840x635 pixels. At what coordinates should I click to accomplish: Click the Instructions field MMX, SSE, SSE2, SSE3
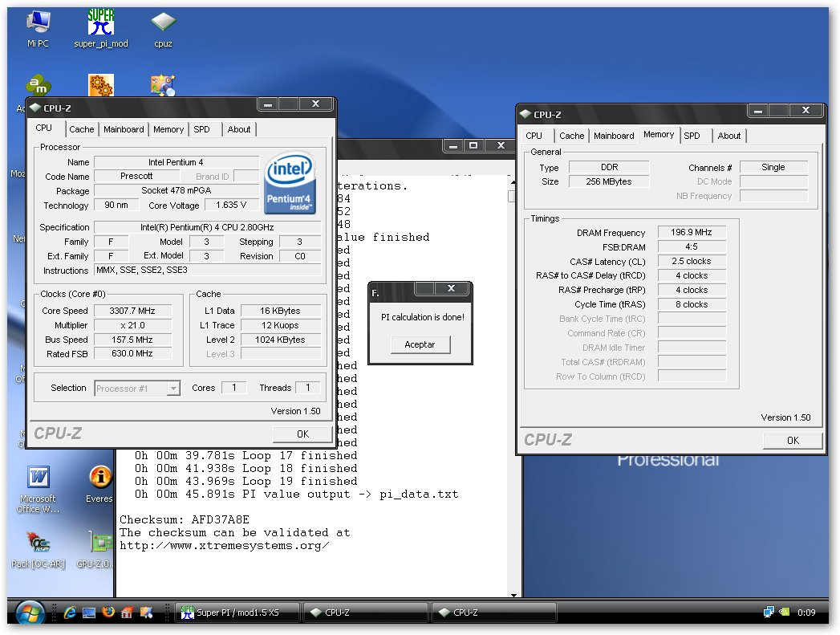pos(209,270)
